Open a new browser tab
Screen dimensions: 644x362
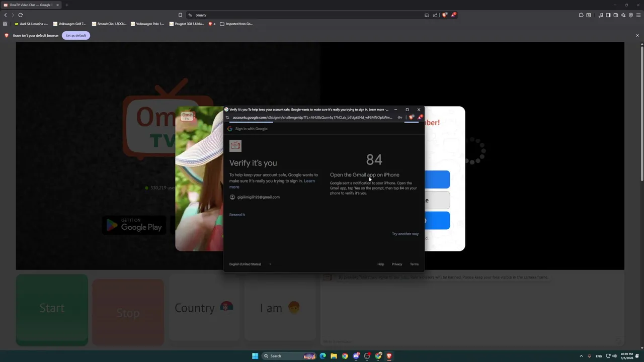point(66,5)
